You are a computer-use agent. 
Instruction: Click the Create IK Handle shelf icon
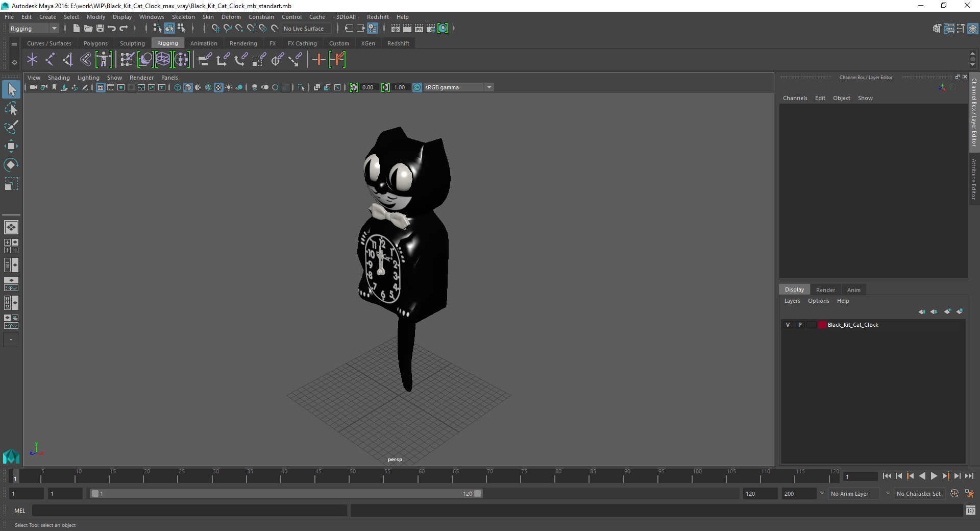[x=67, y=60]
